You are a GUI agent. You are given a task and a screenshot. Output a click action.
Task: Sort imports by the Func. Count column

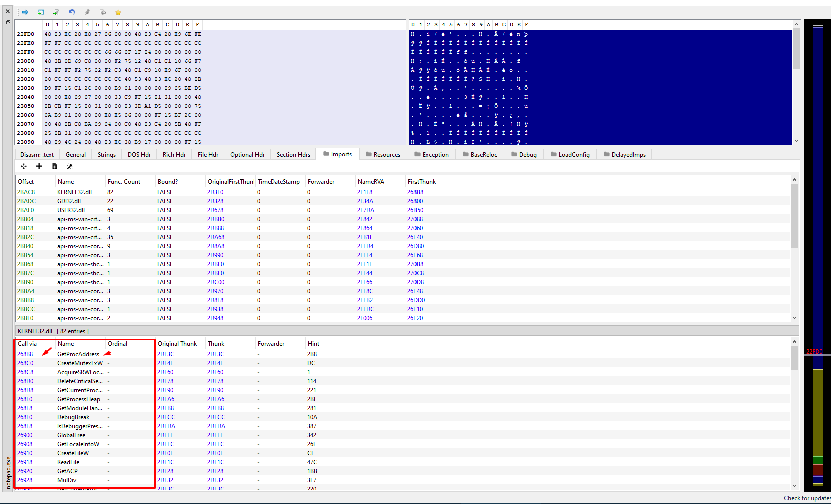click(130, 182)
